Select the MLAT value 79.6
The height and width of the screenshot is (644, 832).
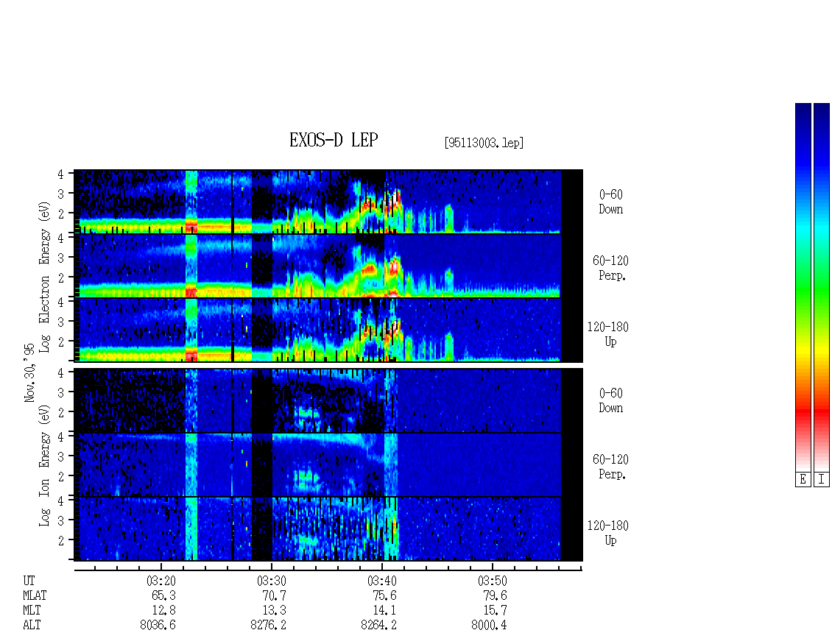click(x=495, y=595)
